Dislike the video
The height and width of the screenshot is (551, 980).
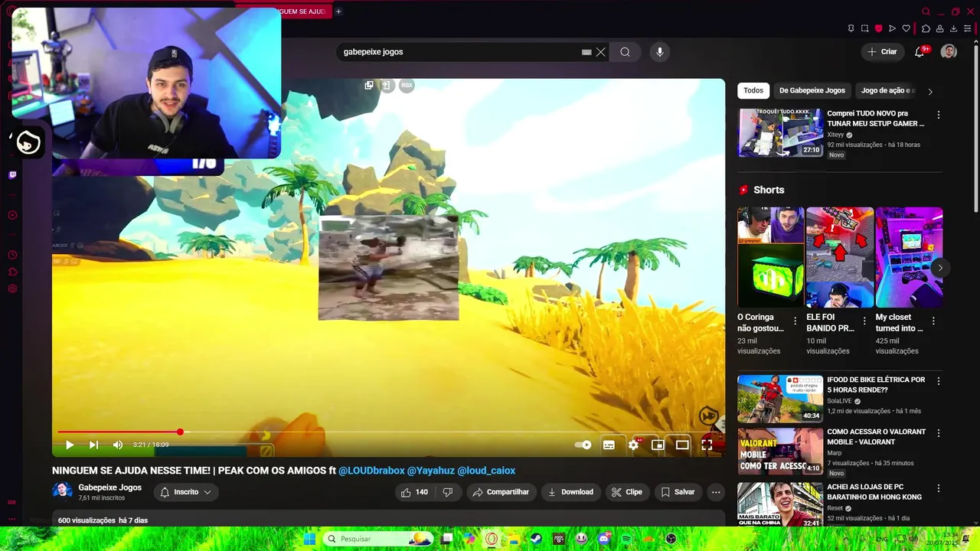448,492
